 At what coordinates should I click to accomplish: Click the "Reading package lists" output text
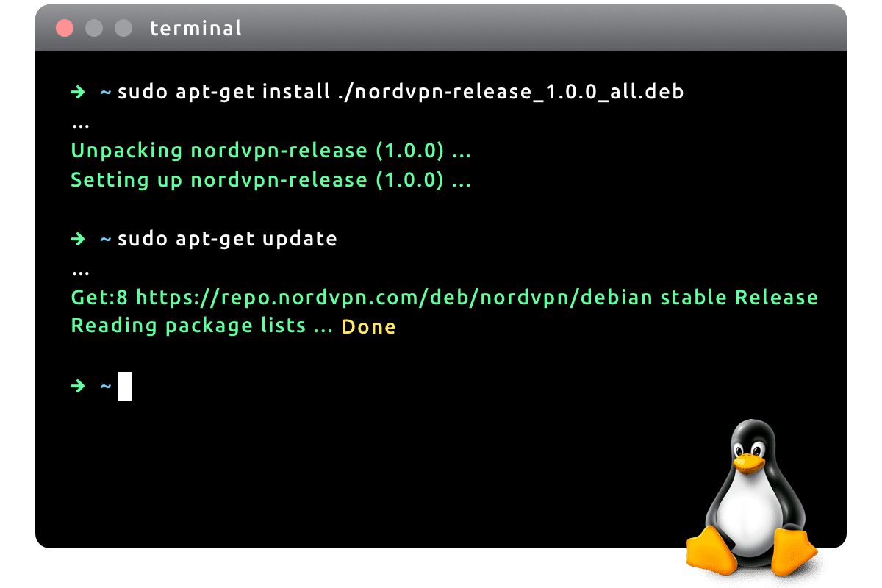(188, 326)
